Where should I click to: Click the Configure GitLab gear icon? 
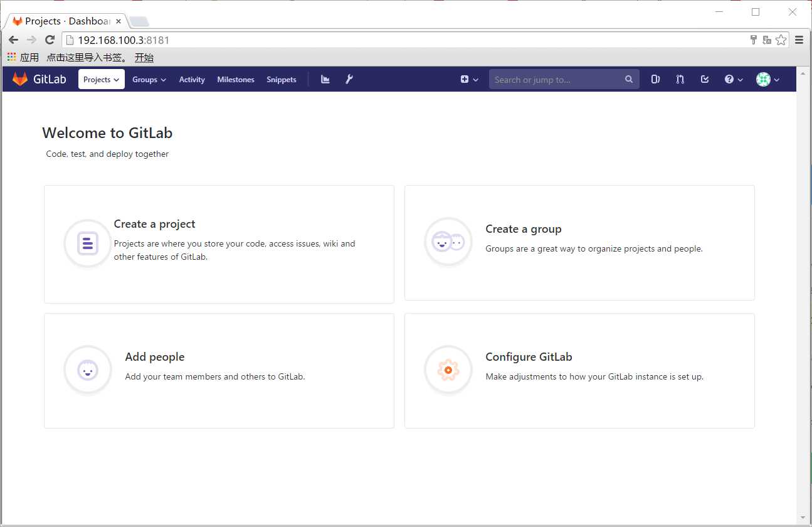(x=448, y=370)
